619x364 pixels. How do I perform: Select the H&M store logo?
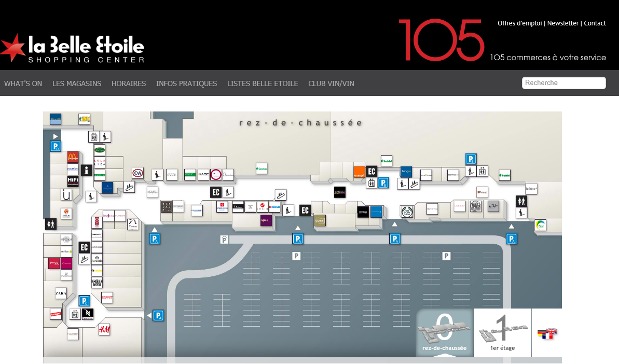(x=104, y=329)
